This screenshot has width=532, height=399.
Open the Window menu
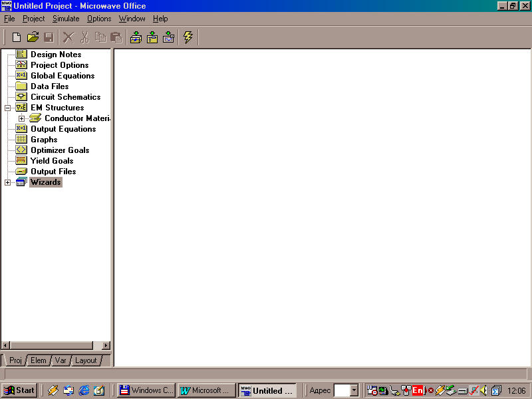(132, 19)
